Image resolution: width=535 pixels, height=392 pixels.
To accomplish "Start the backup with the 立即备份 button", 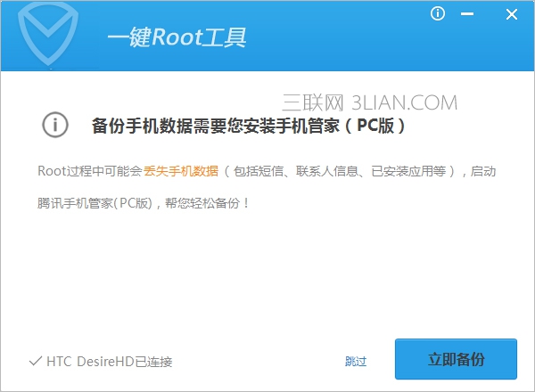I will point(456,359).
